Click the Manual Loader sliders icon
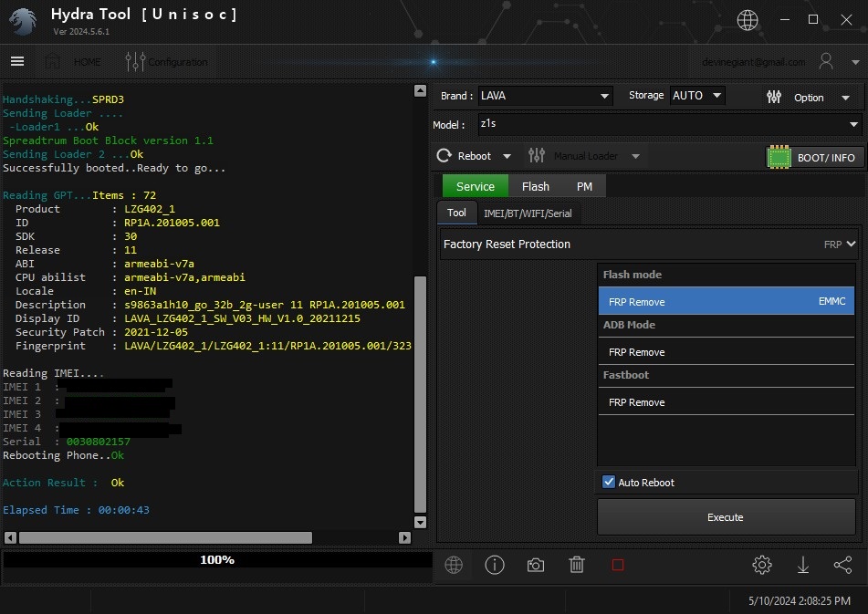 tap(536, 156)
